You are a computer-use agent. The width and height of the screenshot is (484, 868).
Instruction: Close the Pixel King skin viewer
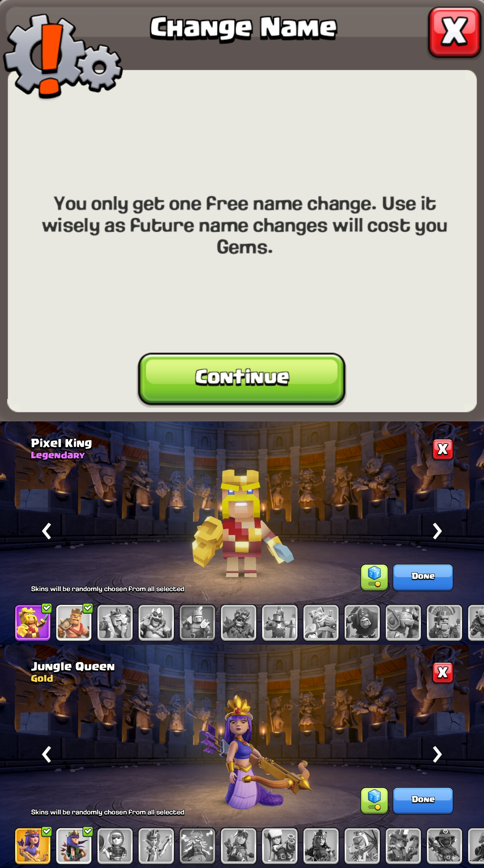point(443,449)
